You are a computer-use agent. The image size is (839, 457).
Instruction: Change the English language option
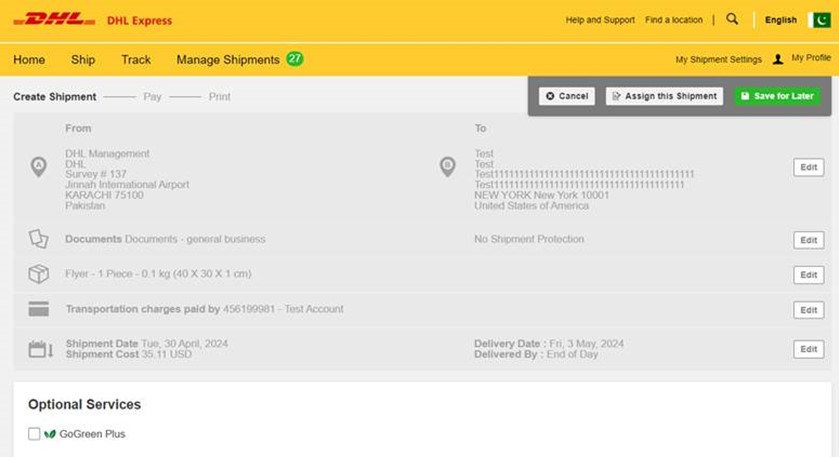point(781,20)
